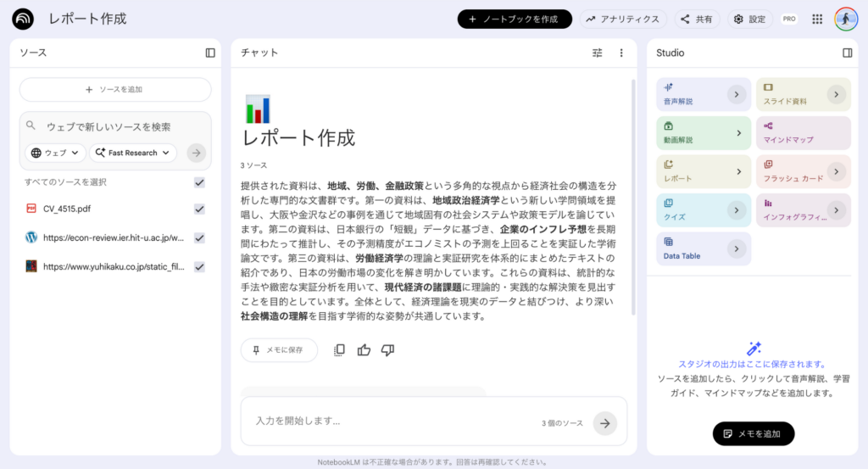The image size is (868, 469).
Task: Click the chat input 入力を開始します field
Action: coord(393,421)
